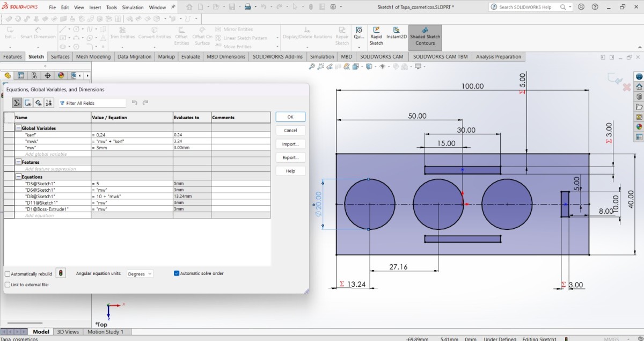Click the Ordered View icon
Image resolution: width=644 pixels, height=341 pixels.
[49, 103]
